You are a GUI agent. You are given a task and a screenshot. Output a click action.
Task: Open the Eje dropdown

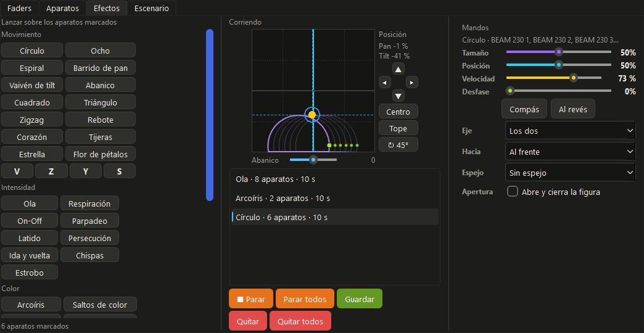[570, 131]
